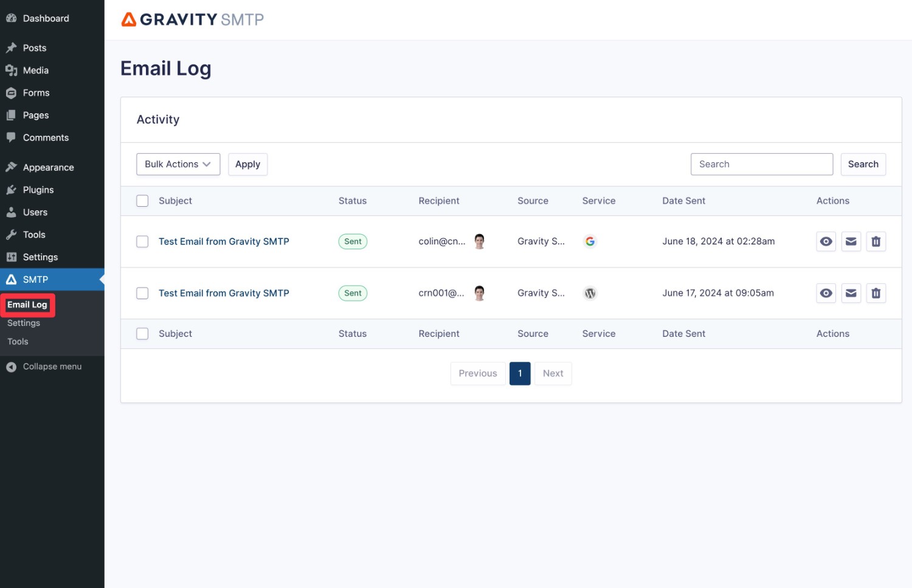Viewport: 912px width, 588px height.
Task: Click the Users person icon
Action: click(11, 212)
